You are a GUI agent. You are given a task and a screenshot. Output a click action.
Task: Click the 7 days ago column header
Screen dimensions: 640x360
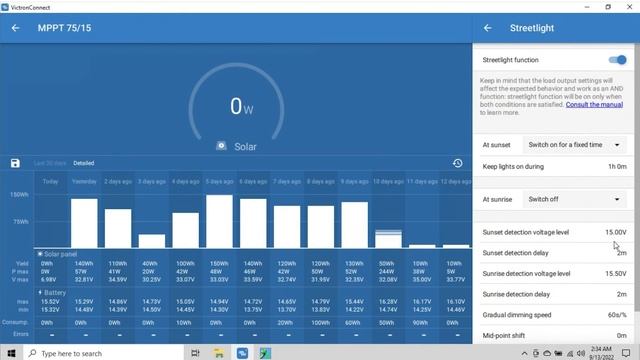tap(287, 181)
